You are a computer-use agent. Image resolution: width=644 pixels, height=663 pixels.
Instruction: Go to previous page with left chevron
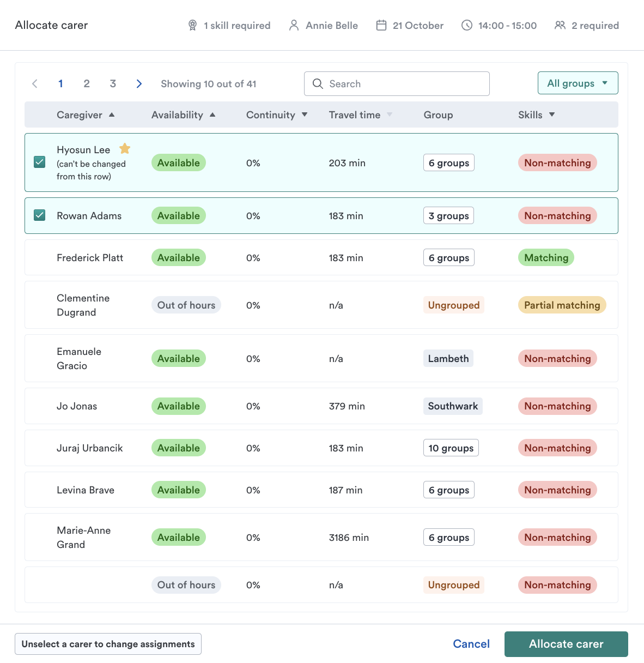(35, 83)
